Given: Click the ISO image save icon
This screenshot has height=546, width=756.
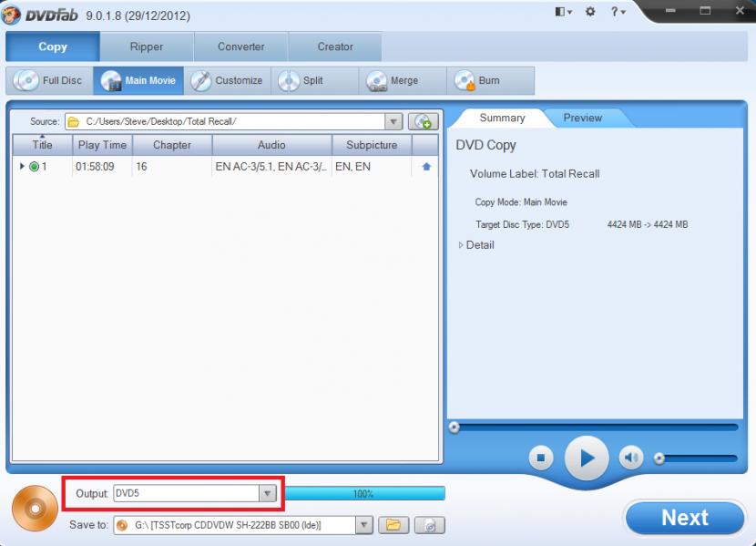Looking at the screenshot, I should [x=429, y=524].
